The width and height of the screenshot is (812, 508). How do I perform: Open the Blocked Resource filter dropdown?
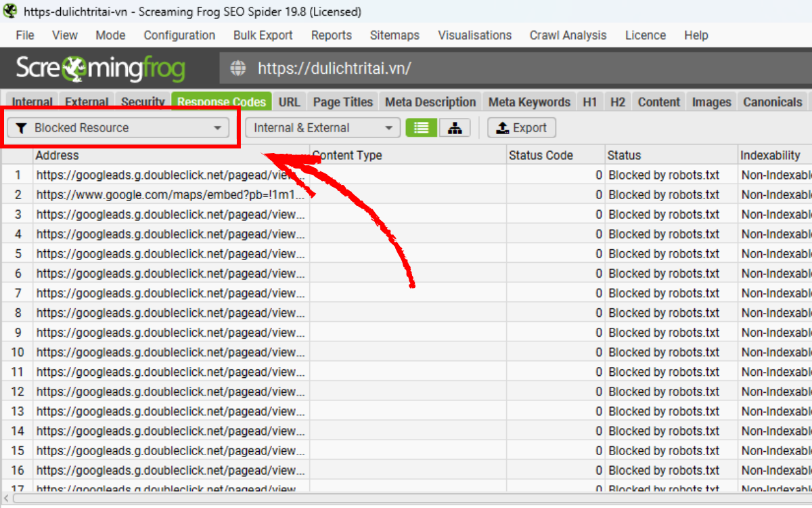[118, 128]
